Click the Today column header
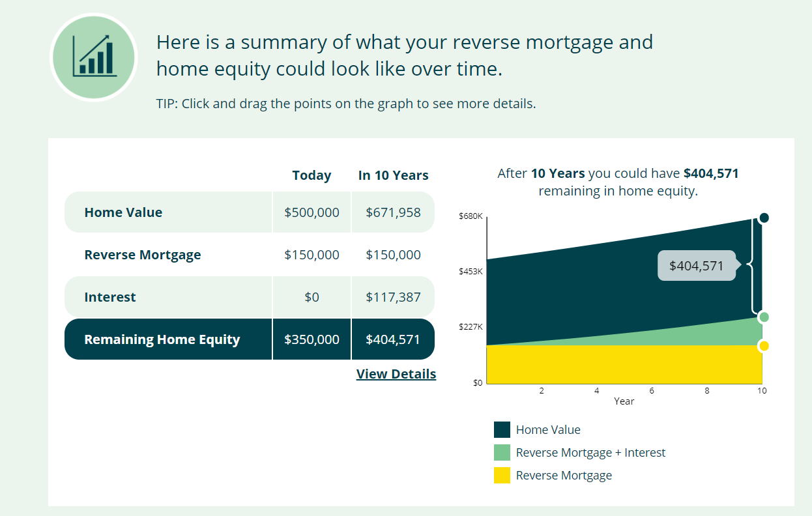 [x=312, y=175]
